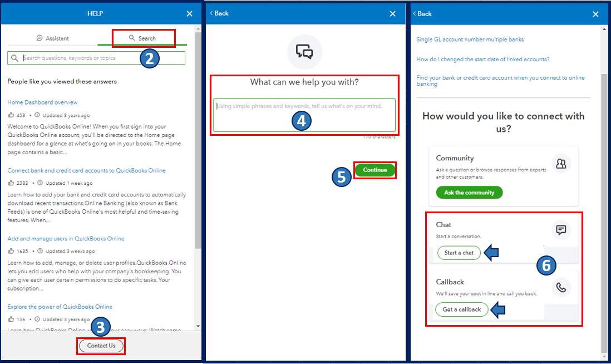Click the green Continue button

click(x=375, y=170)
